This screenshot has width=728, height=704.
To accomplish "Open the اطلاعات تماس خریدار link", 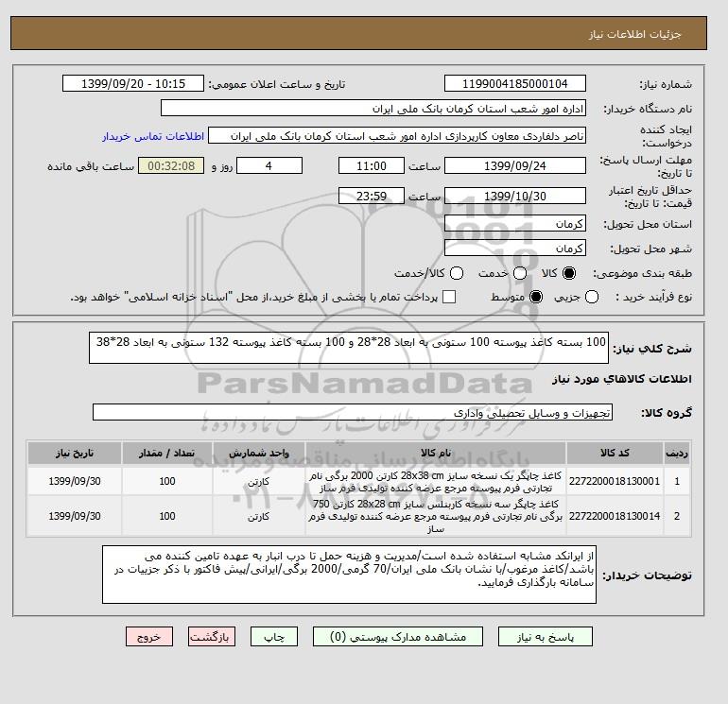I will point(153,136).
